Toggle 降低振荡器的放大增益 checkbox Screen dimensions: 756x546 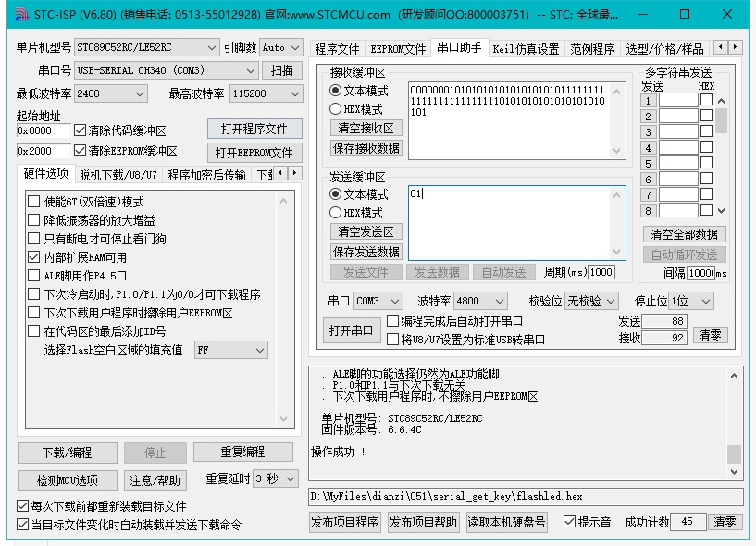coord(33,220)
